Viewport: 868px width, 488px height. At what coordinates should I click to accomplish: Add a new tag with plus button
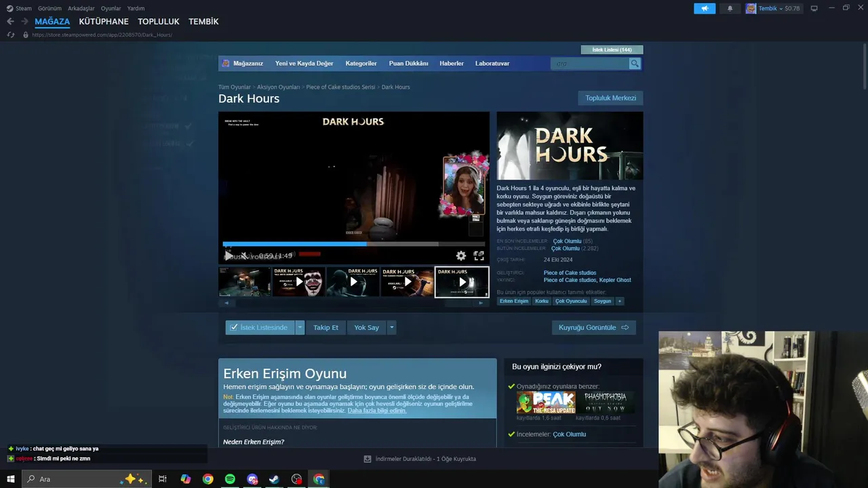point(619,301)
